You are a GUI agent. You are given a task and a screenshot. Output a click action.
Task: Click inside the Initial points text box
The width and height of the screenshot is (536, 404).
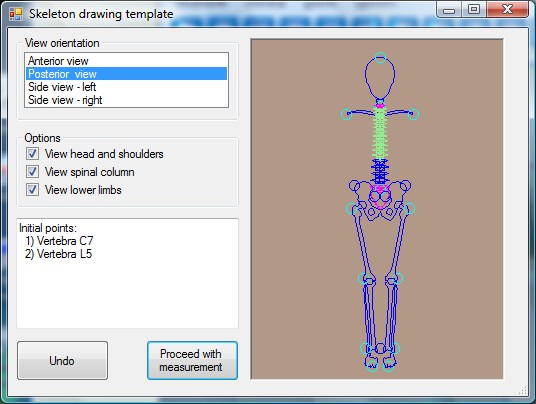128,273
